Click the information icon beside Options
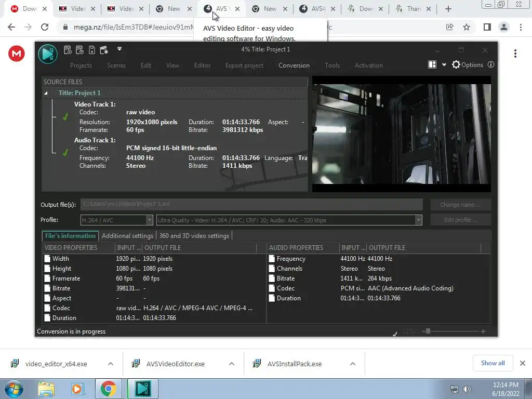The height and width of the screenshot is (399, 532). (490, 64)
